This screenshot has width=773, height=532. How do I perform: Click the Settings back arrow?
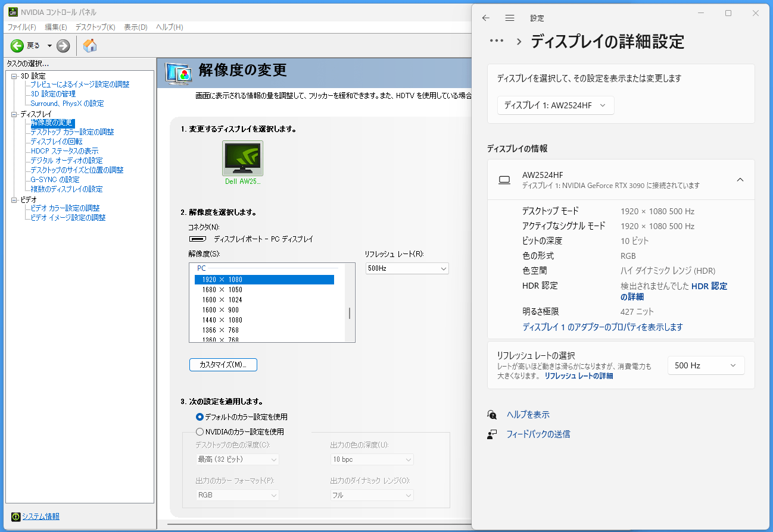tap(486, 18)
